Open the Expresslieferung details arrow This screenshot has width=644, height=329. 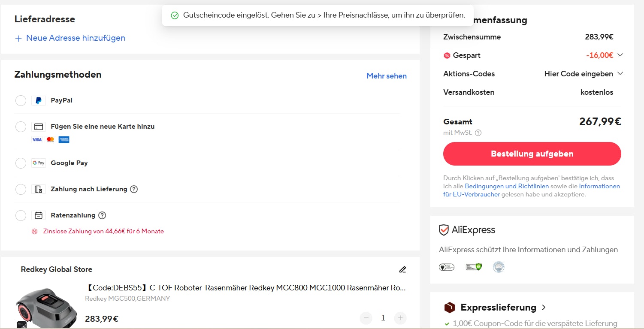544,308
